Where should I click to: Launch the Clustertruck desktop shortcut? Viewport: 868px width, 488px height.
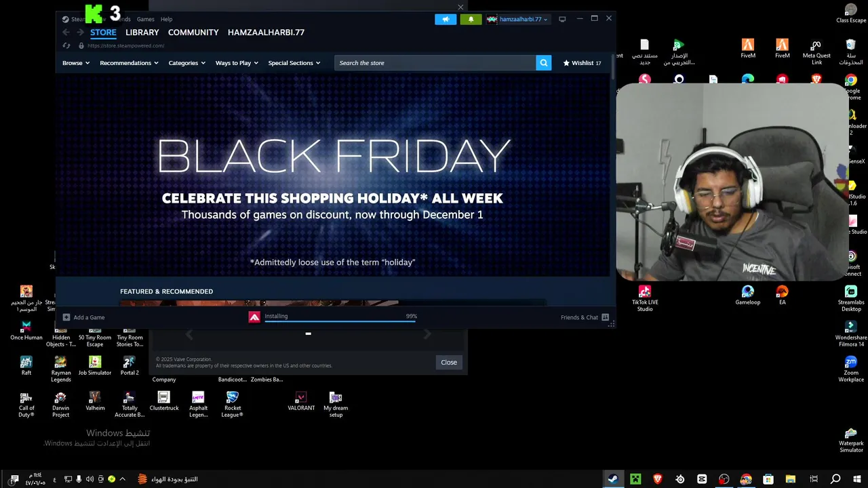(x=163, y=401)
